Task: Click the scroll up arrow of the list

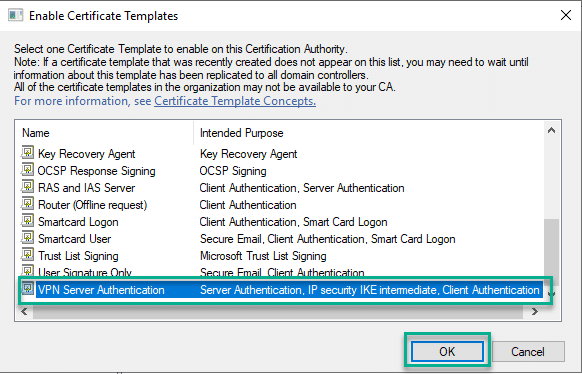Action: 551,130
